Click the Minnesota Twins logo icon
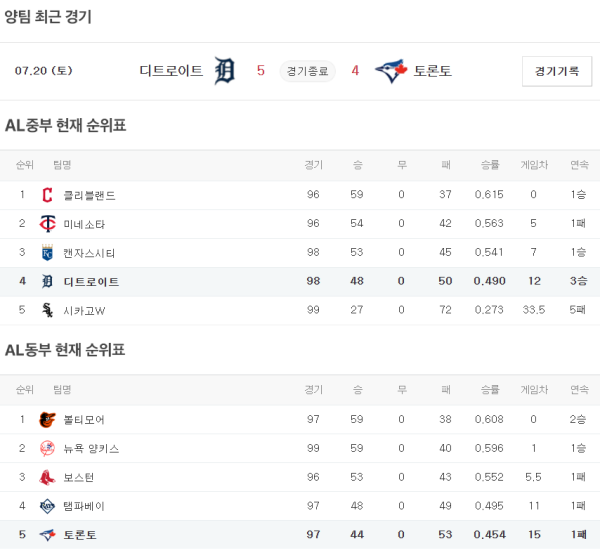Viewport: 600px width, 553px height. 47,224
